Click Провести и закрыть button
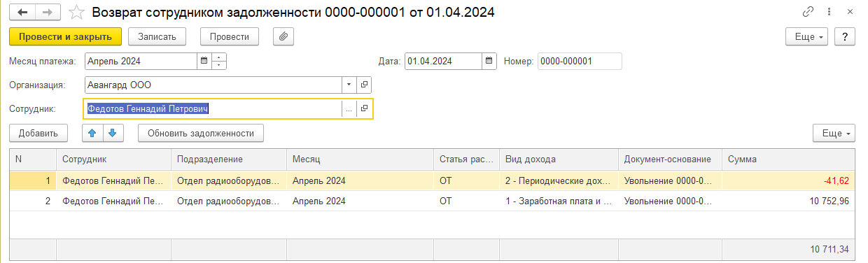The image size is (868, 263). [x=66, y=36]
